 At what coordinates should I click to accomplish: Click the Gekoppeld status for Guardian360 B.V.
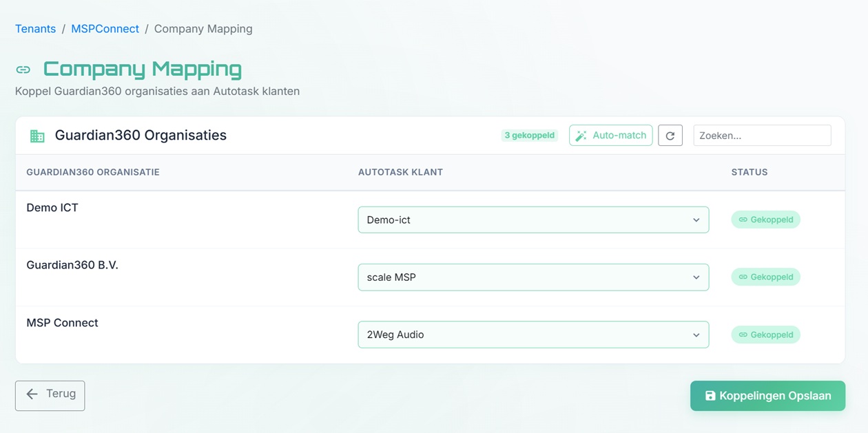click(765, 277)
